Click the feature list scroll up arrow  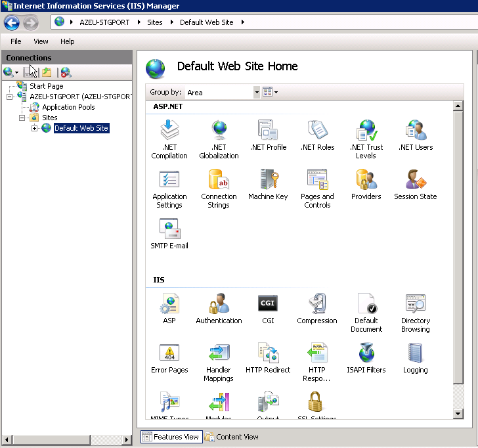pos(458,106)
